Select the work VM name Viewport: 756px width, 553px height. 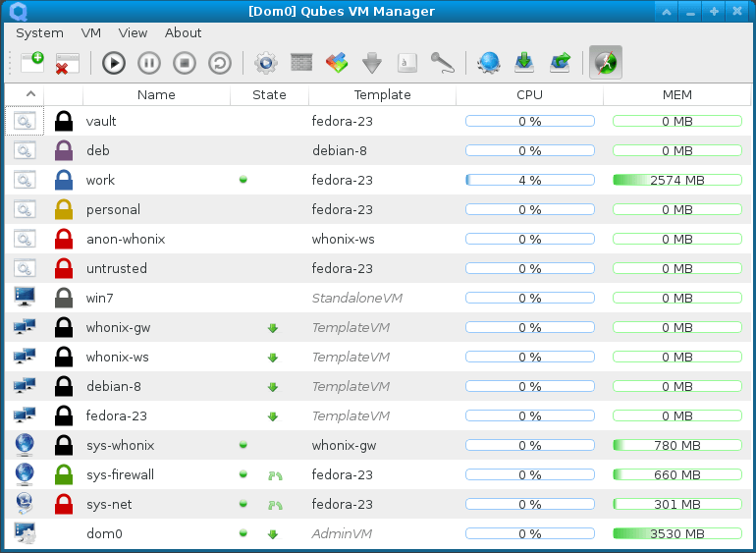(x=100, y=180)
